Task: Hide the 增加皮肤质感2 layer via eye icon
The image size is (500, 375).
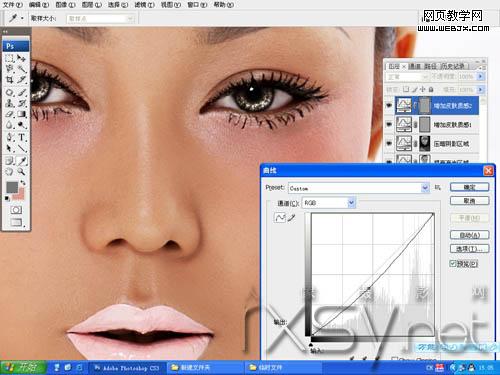Action: [389, 105]
